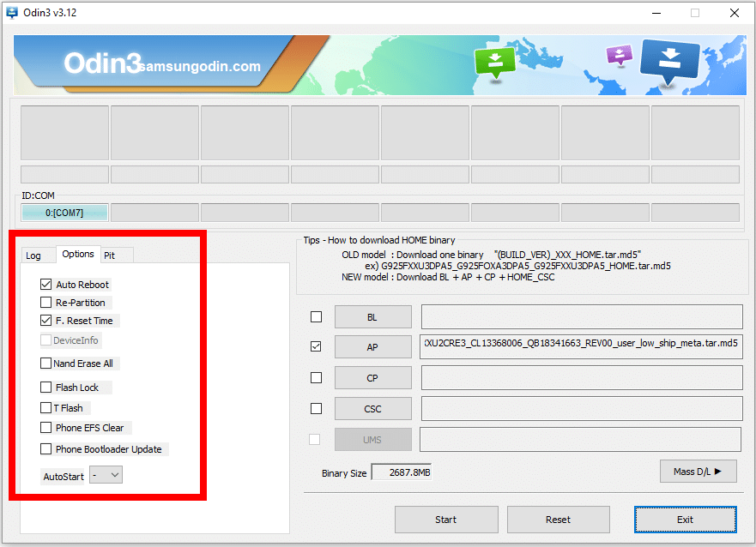This screenshot has width=756, height=547.
Task: Tick the Flash Lock checkbox
Action: [45, 388]
